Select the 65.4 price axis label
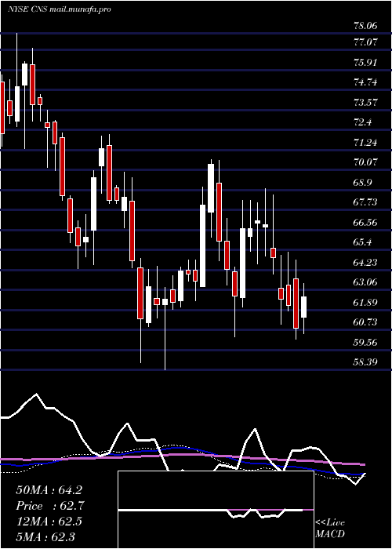The height and width of the screenshot is (549, 392). (364, 242)
